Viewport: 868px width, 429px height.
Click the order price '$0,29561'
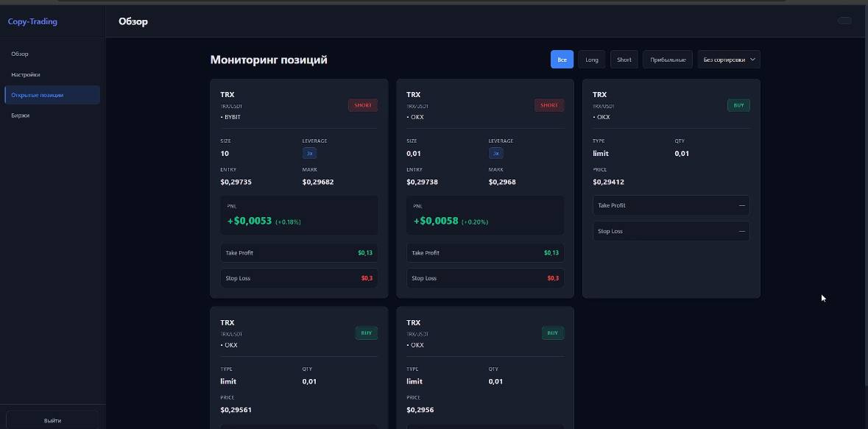(236, 410)
